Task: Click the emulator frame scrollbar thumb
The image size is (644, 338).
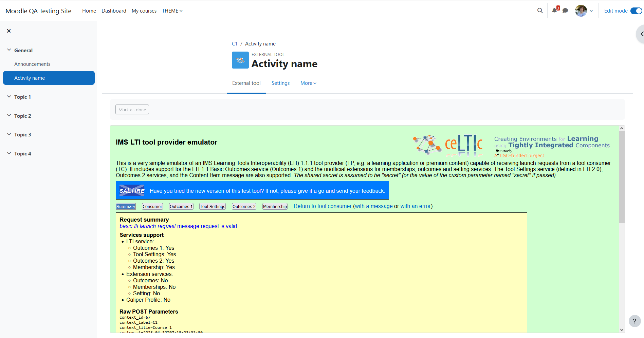Action: [622, 177]
